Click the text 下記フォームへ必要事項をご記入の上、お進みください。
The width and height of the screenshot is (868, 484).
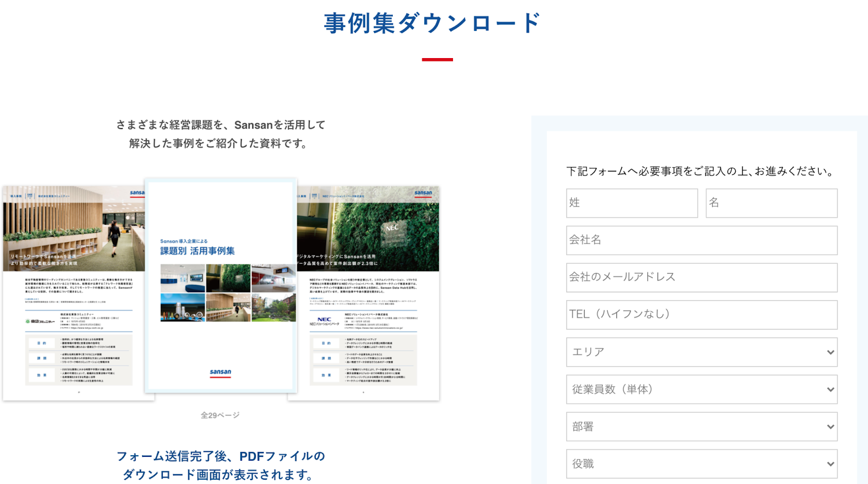[700, 171]
